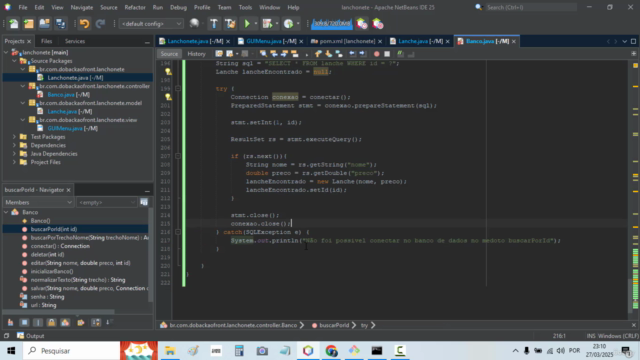Click the find selection magnifier icon in editor toolbar

tap(263, 54)
